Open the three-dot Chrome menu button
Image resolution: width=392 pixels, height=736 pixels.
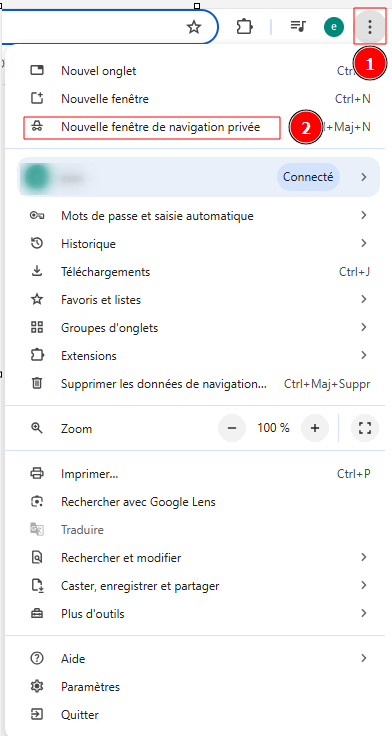(x=370, y=27)
